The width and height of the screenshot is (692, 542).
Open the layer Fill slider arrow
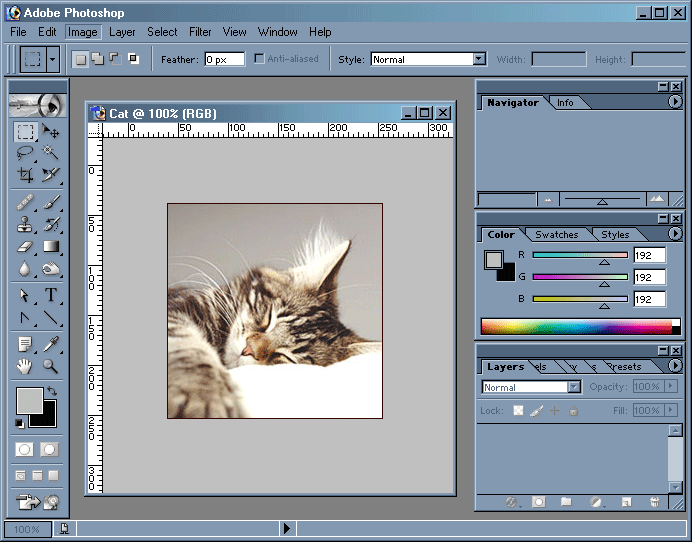(671, 410)
